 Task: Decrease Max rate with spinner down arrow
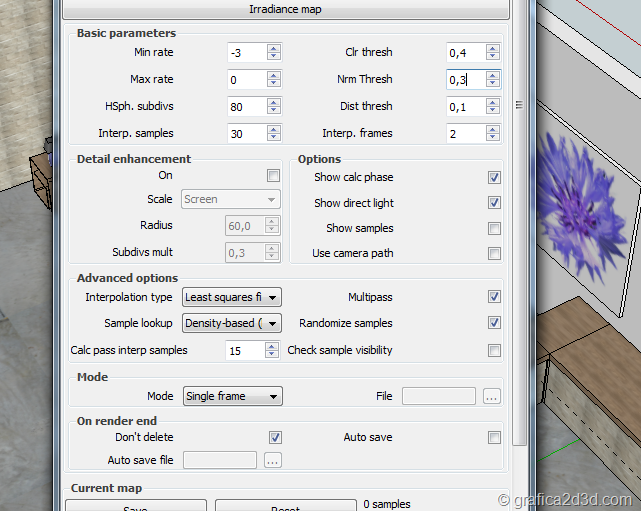click(274, 84)
